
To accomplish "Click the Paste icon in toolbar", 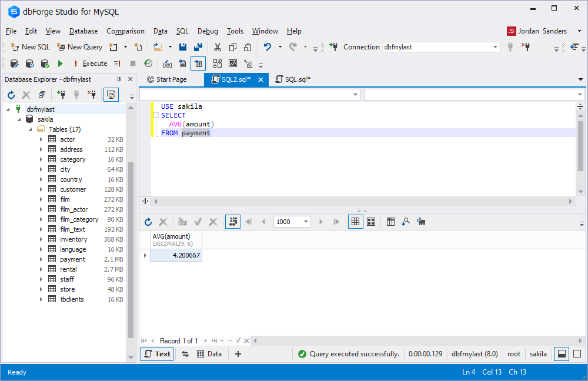I will pyautogui.click(x=248, y=47).
